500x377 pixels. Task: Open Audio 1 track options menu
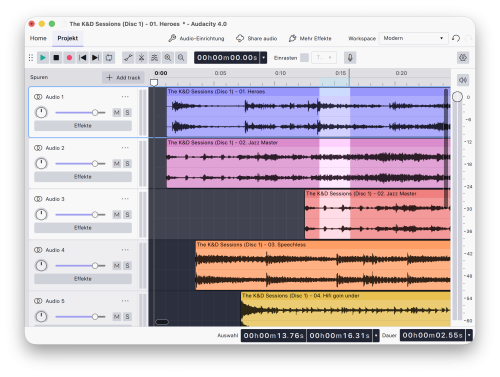point(125,97)
